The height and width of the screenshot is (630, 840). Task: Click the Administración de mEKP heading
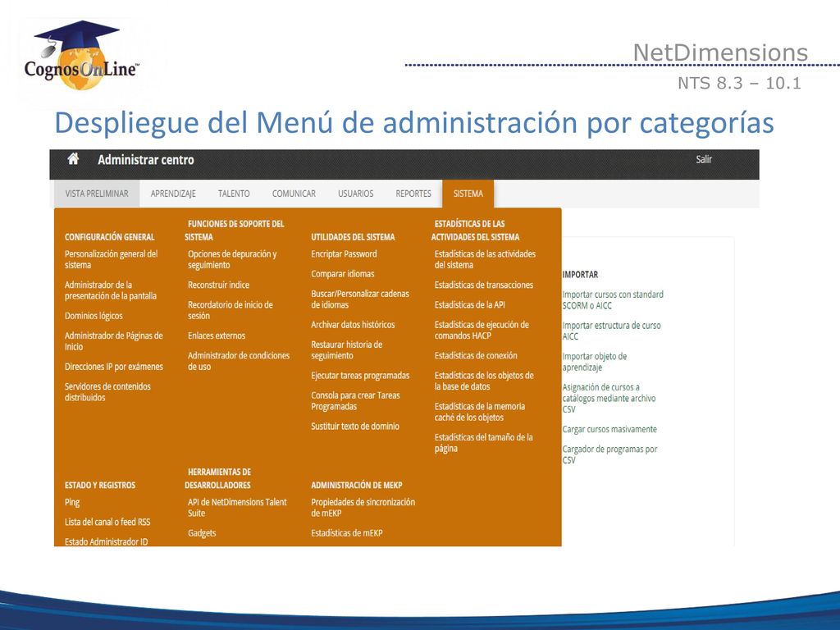[356, 486]
